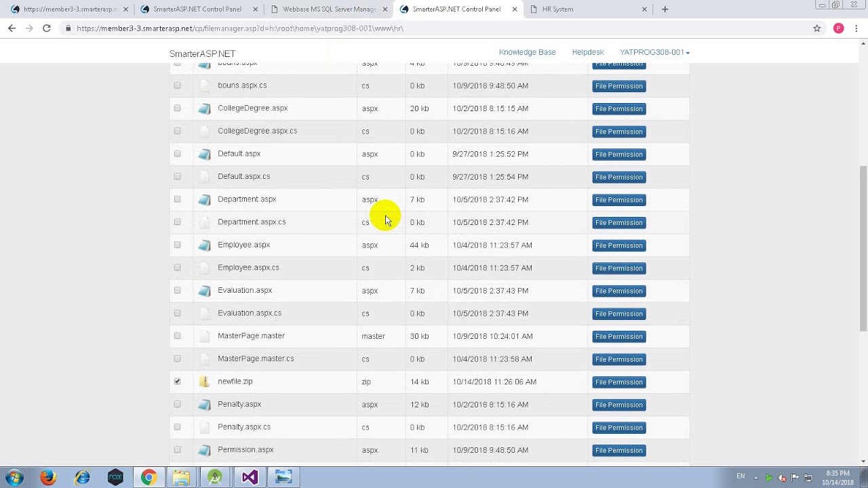Click the browser address bar
The image size is (868, 488).
pos(434,28)
